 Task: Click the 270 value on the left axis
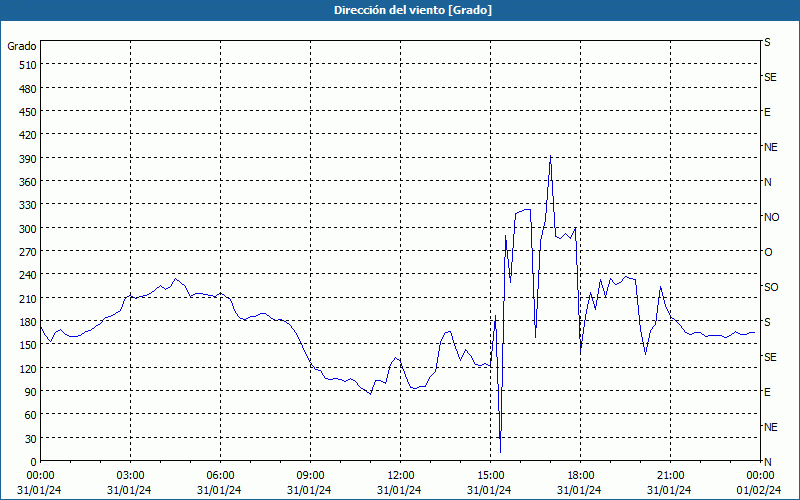click(x=28, y=252)
